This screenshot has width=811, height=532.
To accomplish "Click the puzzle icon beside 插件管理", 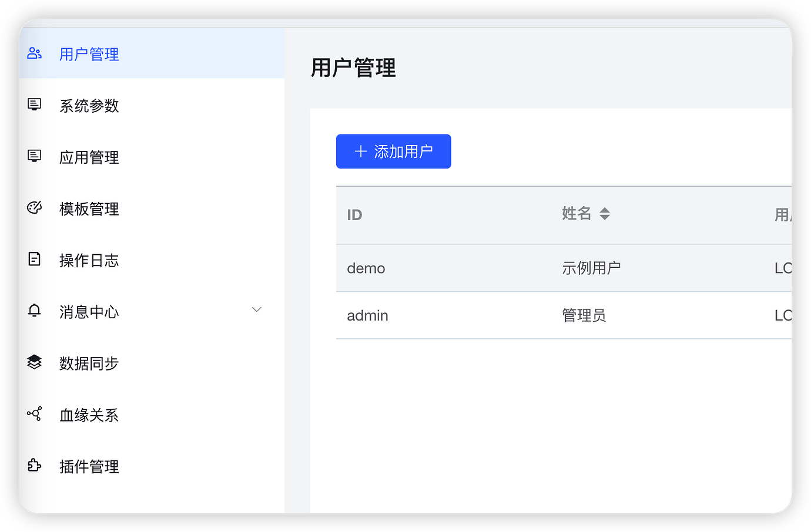I will click(35, 466).
